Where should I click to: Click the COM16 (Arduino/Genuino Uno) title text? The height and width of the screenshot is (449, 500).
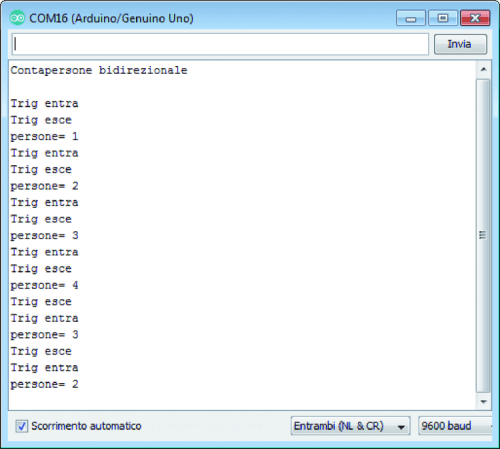111,18
